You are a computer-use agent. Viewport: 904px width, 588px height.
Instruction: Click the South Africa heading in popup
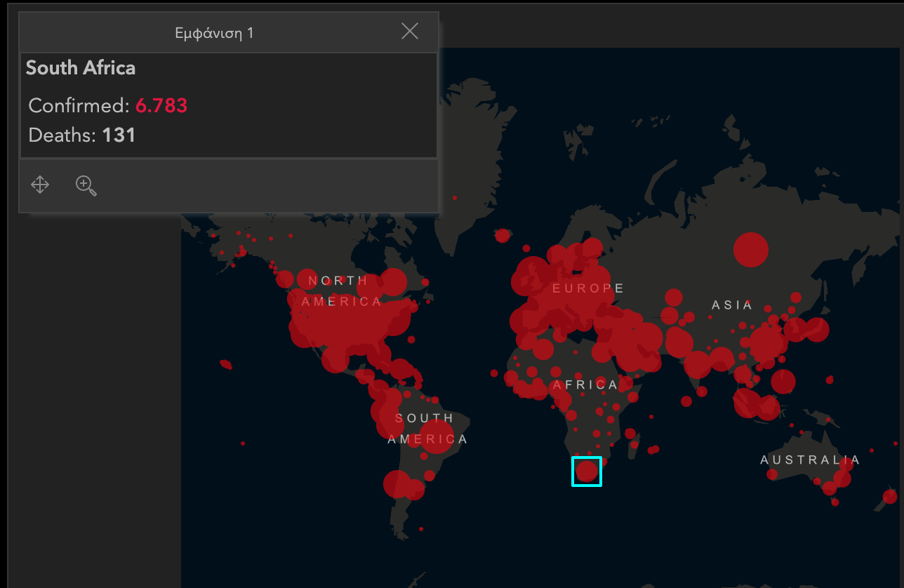point(81,68)
